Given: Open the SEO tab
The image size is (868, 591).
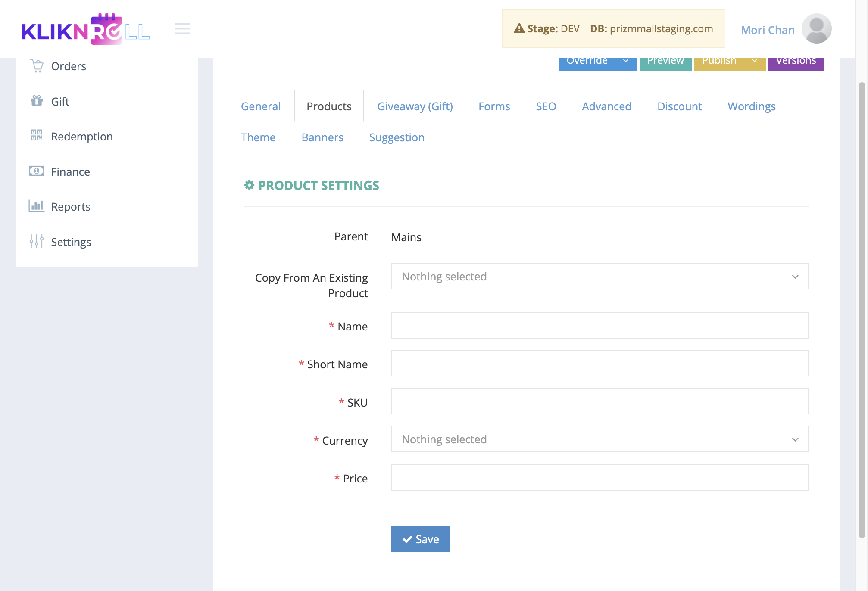Looking at the screenshot, I should tap(546, 106).
